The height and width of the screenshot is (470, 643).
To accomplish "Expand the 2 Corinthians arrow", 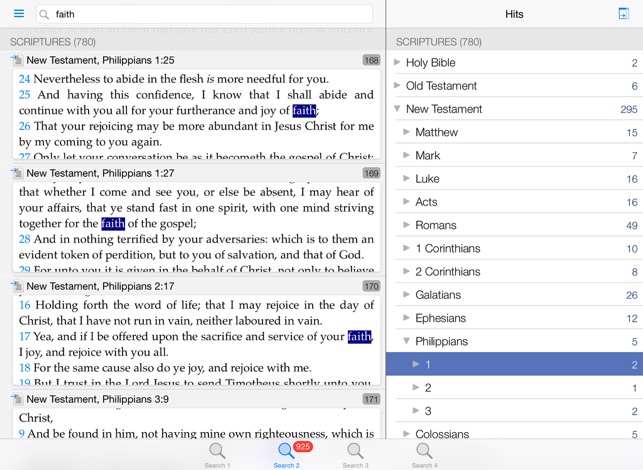I will point(406,271).
